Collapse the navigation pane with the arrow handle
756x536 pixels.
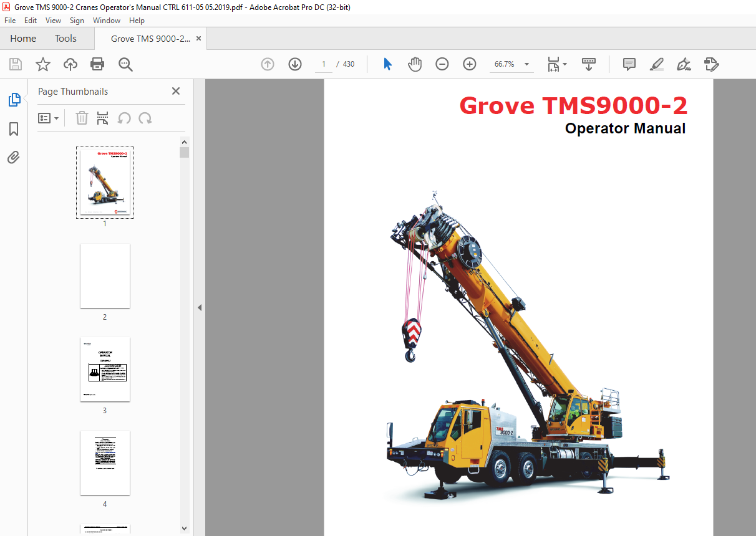200,307
